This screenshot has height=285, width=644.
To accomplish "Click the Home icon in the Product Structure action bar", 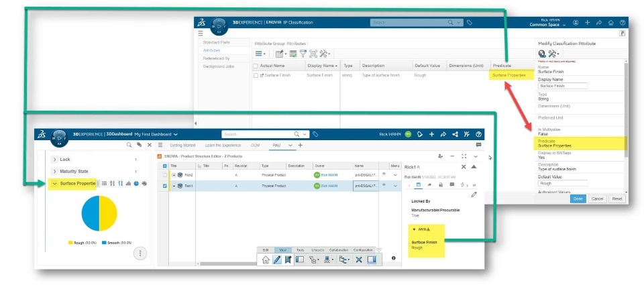I will (266, 260).
